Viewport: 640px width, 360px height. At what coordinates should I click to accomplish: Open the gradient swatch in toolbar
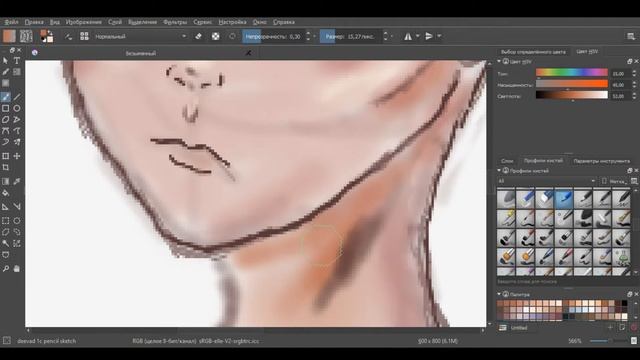9,36
